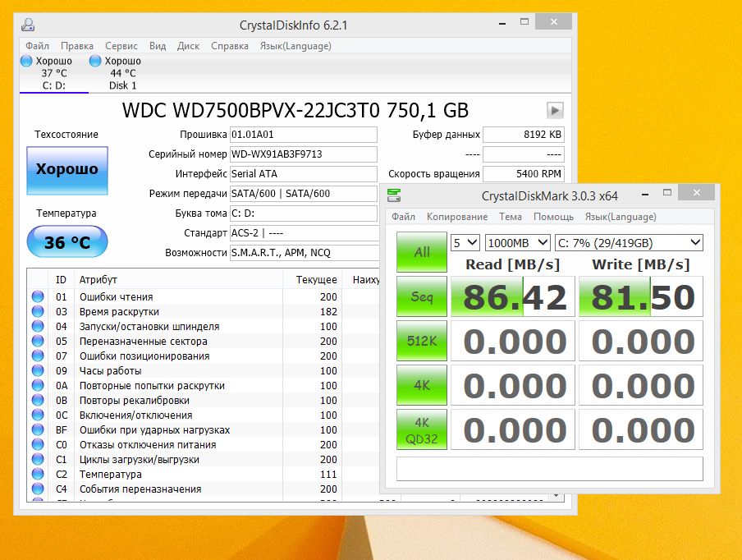The width and height of the screenshot is (742, 560).
Task: Click status orb for C1 Циклы загрузки/выгрузки
Action: pos(38,459)
